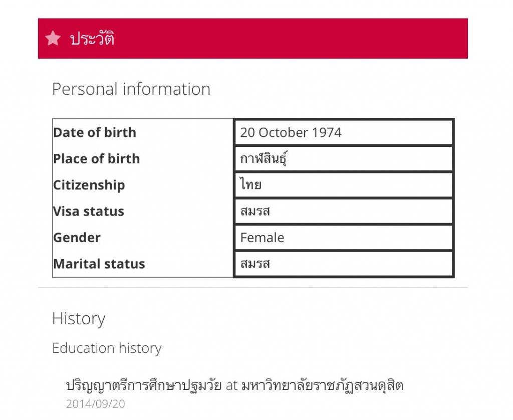Click the Visa status label
The image size is (513, 420).
point(89,211)
